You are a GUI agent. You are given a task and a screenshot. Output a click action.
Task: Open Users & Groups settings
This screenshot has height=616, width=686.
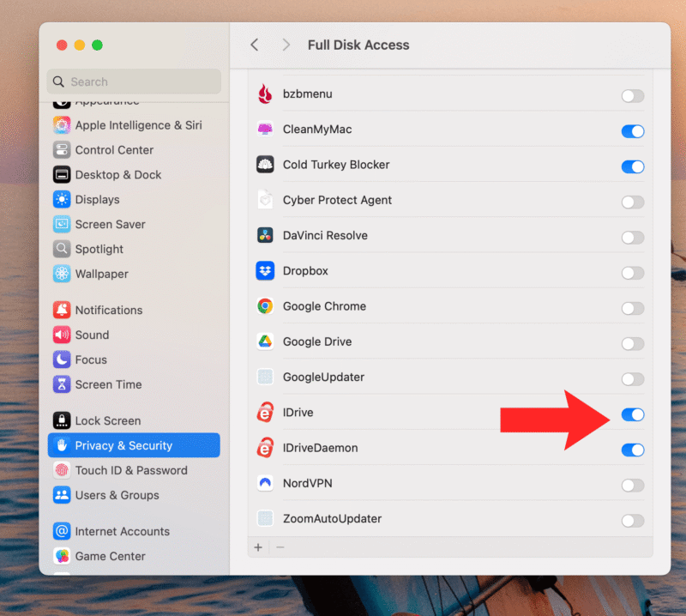(134, 495)
